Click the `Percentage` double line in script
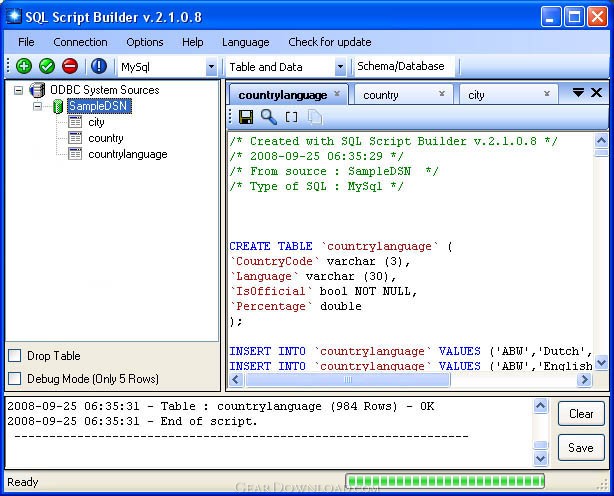This screenshot has width=614, height=496. click(296, 306)
